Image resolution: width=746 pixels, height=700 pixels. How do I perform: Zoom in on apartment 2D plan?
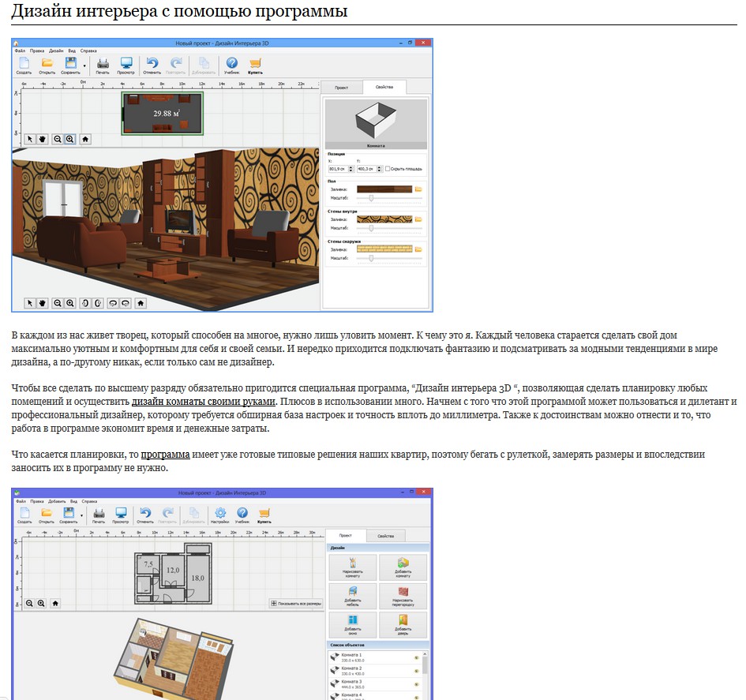[41, 603]
